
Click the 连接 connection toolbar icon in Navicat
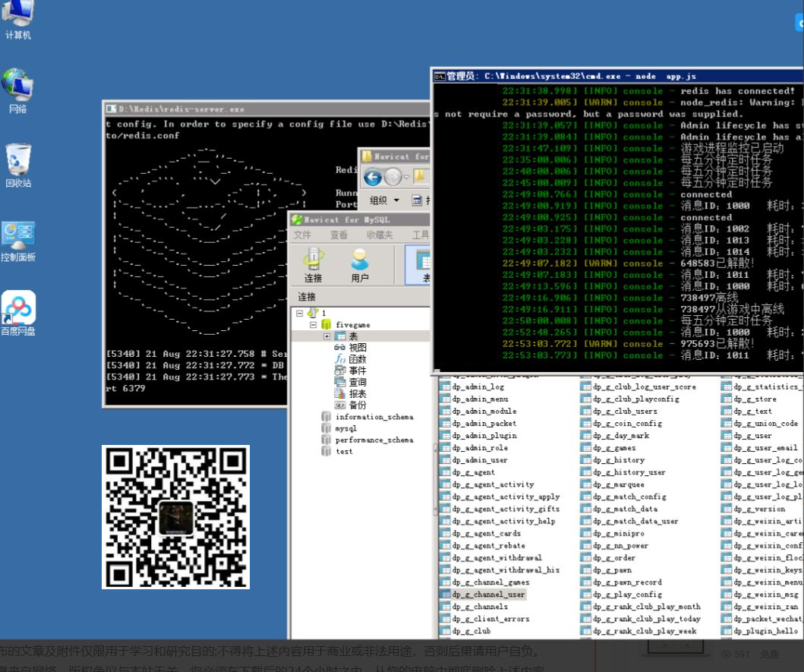313,265
